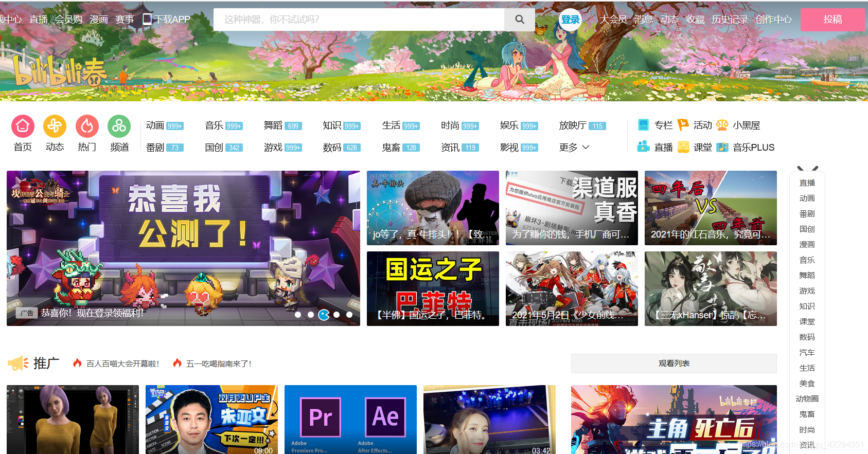Select the second carousel dot

[x=311, y=315]
